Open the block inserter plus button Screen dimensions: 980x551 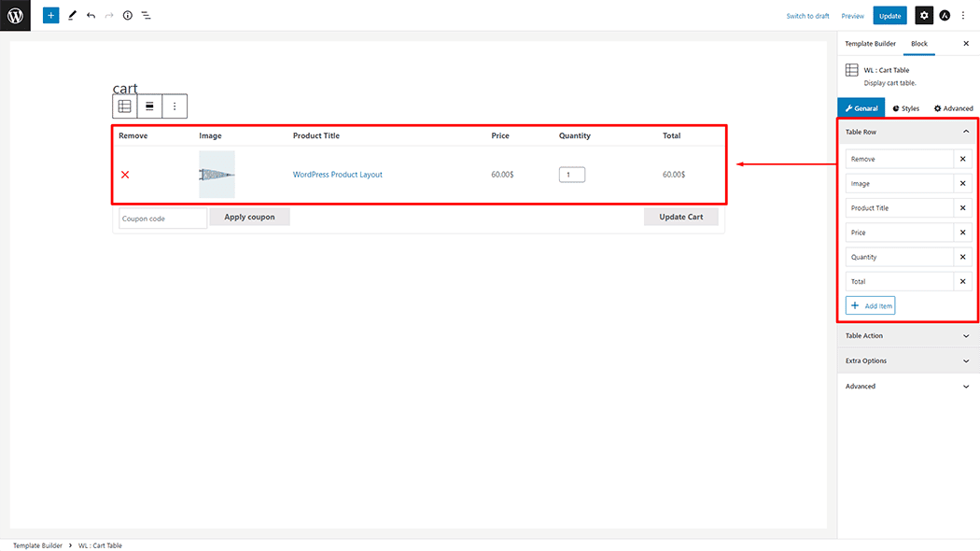(50, 16)
